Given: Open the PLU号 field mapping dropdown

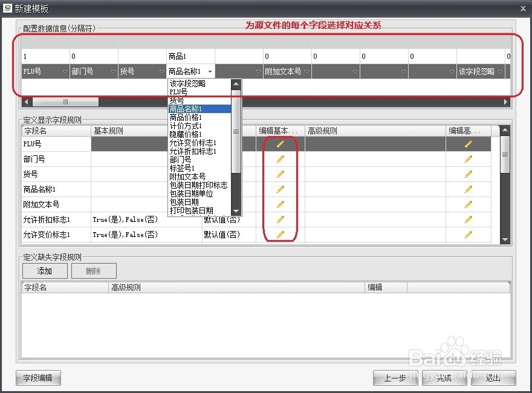Looking at the screenshot, I should coord(65,71).
